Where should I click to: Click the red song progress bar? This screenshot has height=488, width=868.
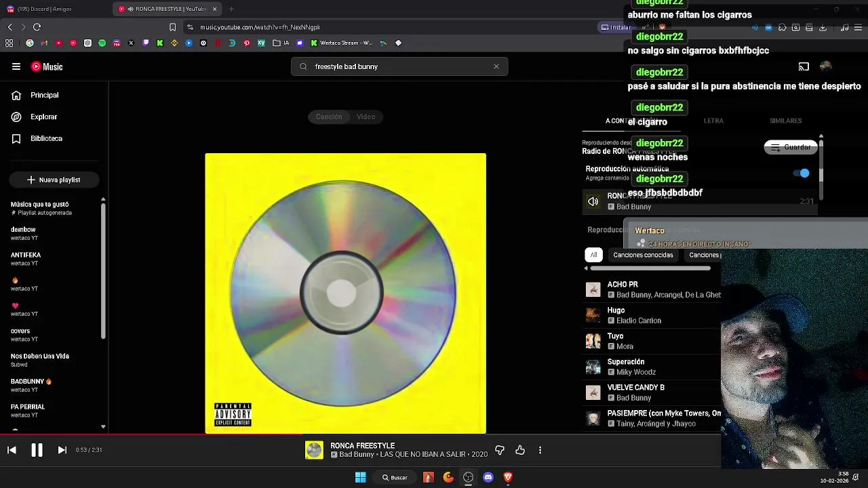point(151,434)
